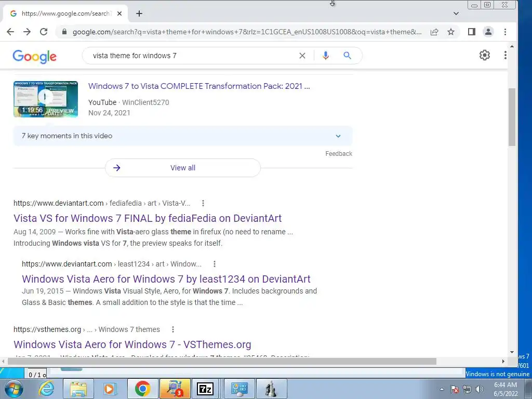Click inside the search query field
The image size is (532, 399).
(193, 56)
